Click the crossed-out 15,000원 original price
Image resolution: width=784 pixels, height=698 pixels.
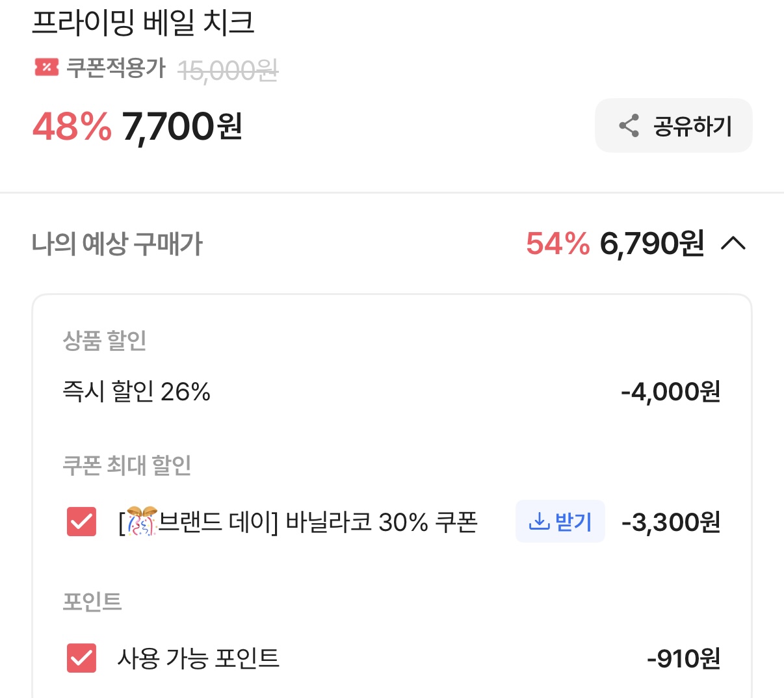[x=228, y=70]
